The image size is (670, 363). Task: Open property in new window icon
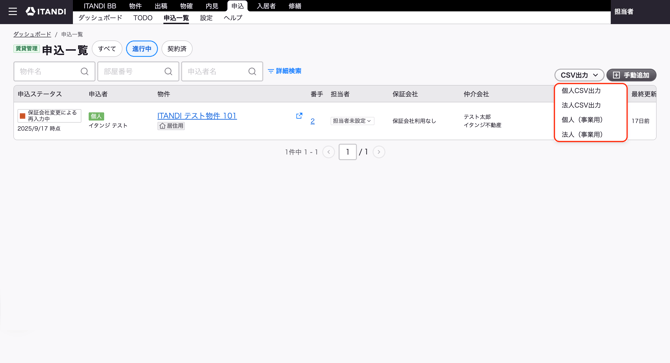pos(299,116)
